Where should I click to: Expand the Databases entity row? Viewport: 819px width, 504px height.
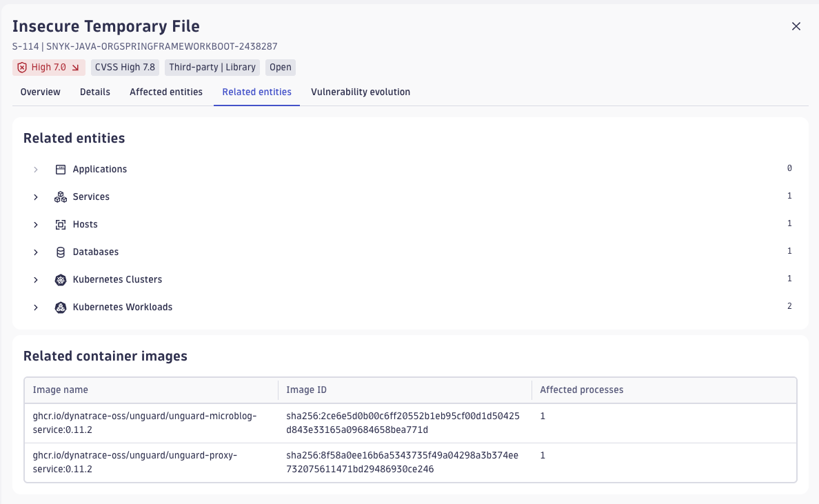36,252
